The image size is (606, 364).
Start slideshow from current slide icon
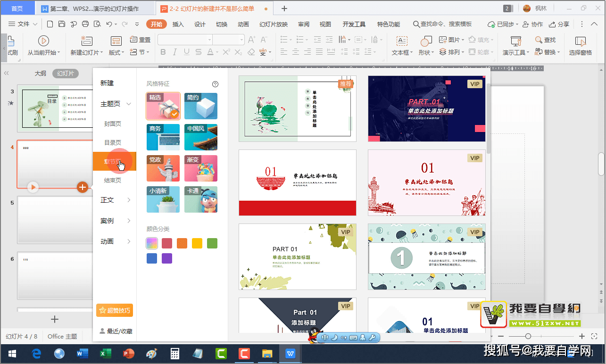pyautogui.click(x=43, y=41)
